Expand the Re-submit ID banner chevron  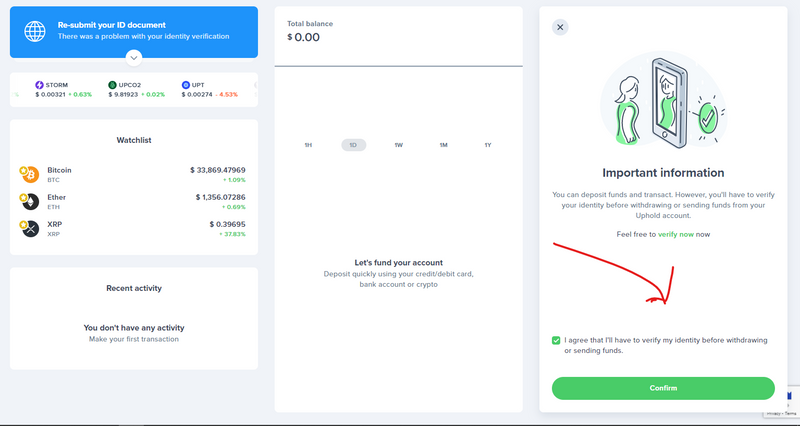[x=134, y=58]
